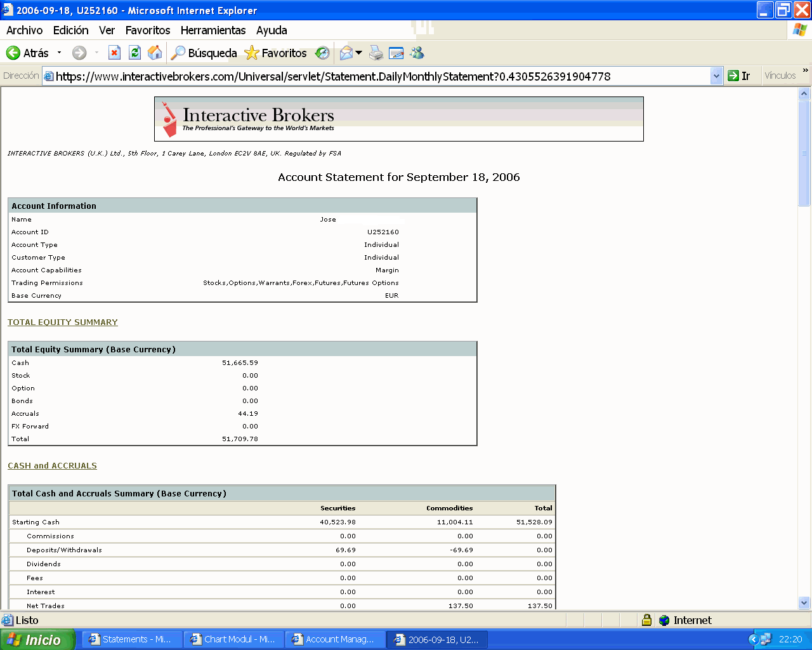Click the Starting Cash total 51,528.09
Image resolution: width=812 pixels, height=650 pixels.
pyautogui.click(x=534, y=522)
